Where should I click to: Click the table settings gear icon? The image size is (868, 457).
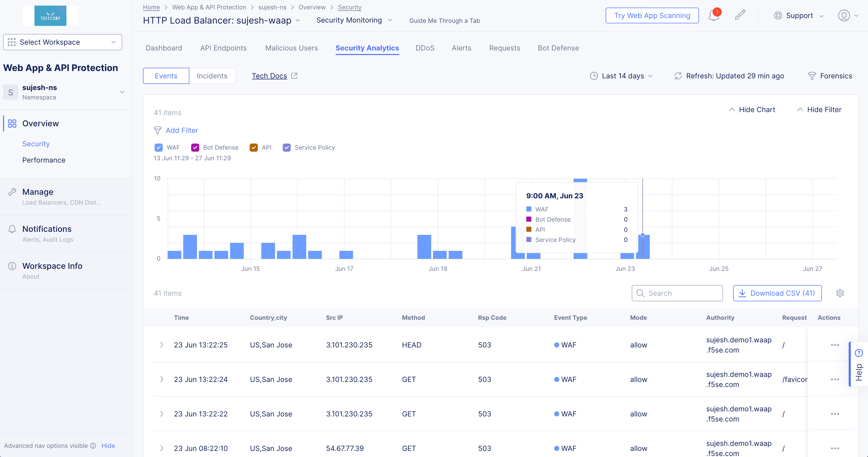840,293
